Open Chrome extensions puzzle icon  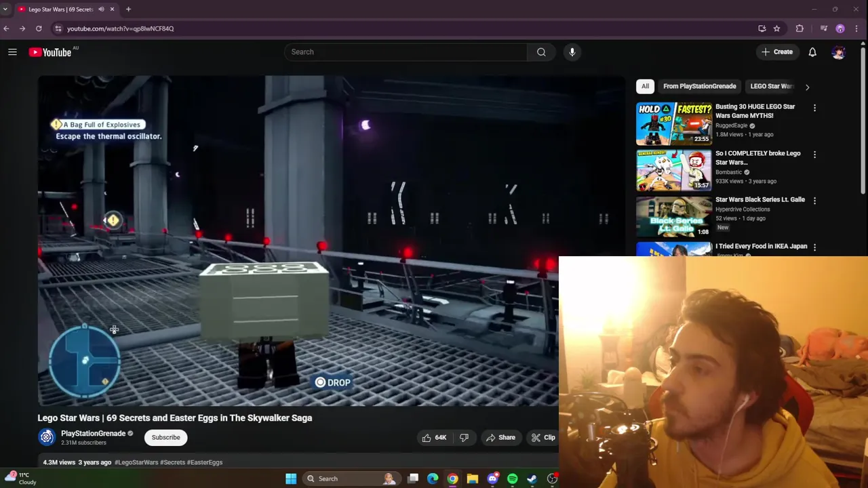[800, 28]
